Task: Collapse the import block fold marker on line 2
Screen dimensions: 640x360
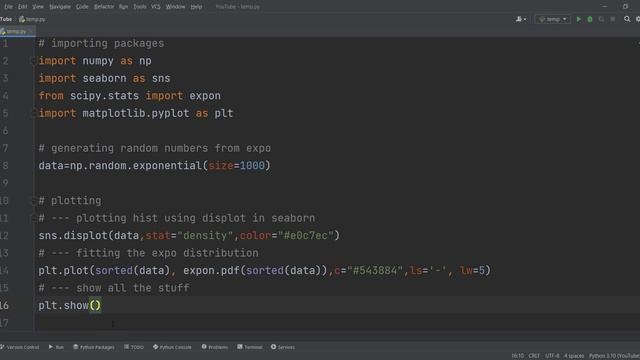Action: (x=33, y=61)
